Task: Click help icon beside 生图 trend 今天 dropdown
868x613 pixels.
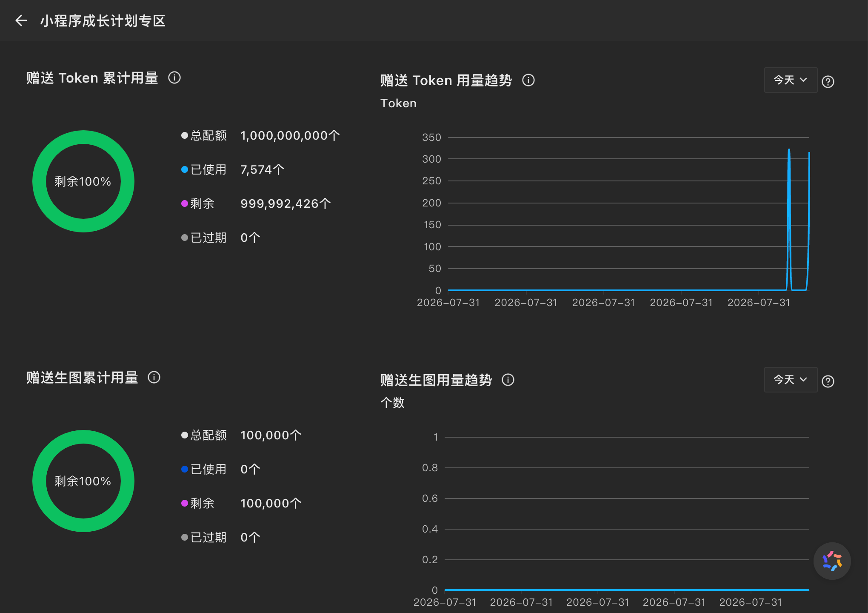Action: pos(828,381)
